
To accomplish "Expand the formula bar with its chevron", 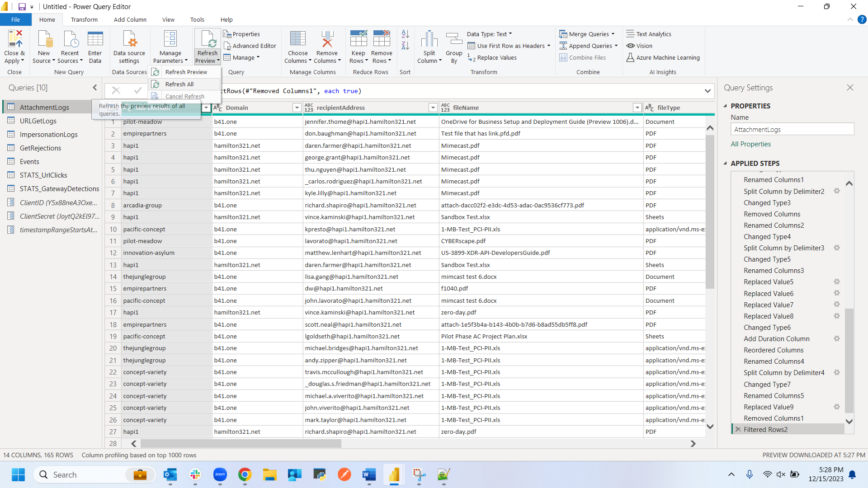I will [707, 91].
